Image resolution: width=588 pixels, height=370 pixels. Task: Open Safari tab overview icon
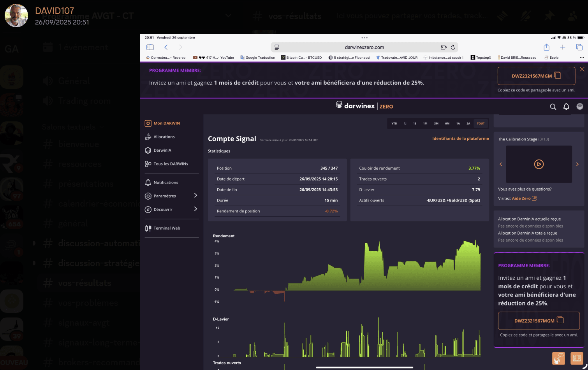point(579,47)
